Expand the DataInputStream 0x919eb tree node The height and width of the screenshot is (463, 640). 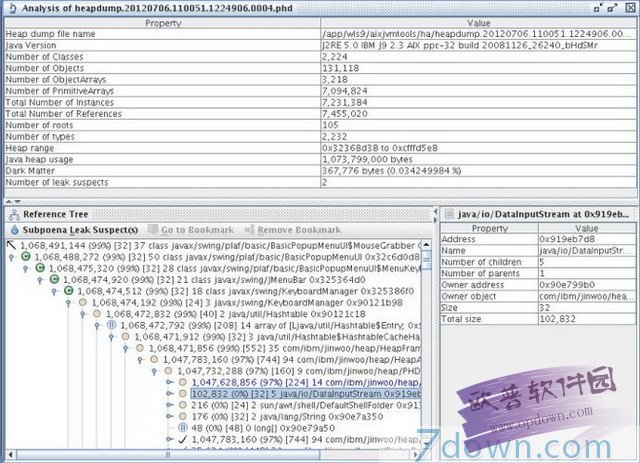(169, 394)
